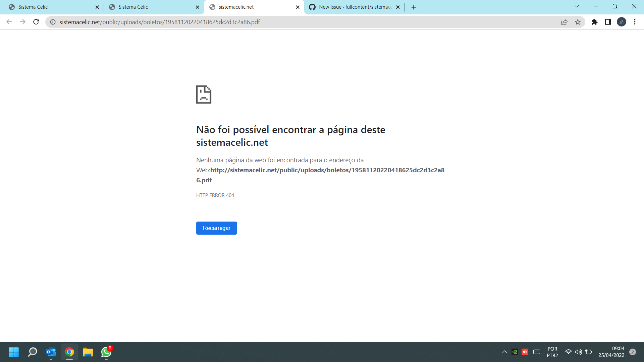This screenshot has height=362, width=644.
Task: Show hidden system tray icons
Action: pyautogui.click(x=504, y=352)
